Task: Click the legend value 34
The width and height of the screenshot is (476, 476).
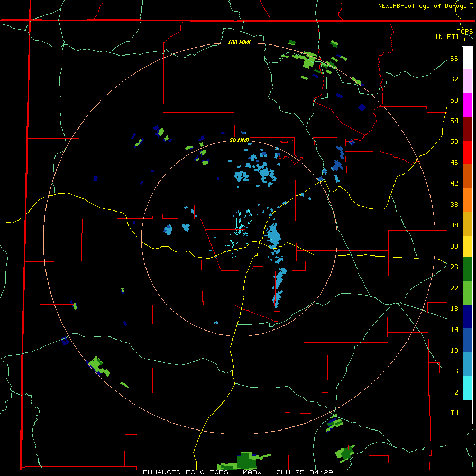Action: 454,225
